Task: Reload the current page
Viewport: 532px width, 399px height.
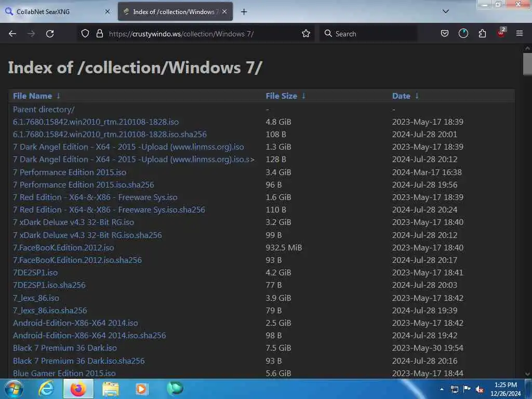Action: [x=50, y=34]
